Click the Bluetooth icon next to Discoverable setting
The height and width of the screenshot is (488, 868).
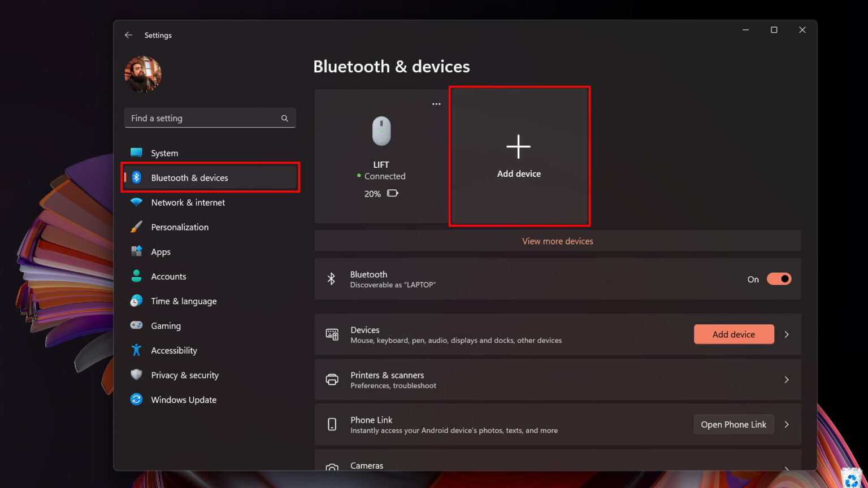332,278
